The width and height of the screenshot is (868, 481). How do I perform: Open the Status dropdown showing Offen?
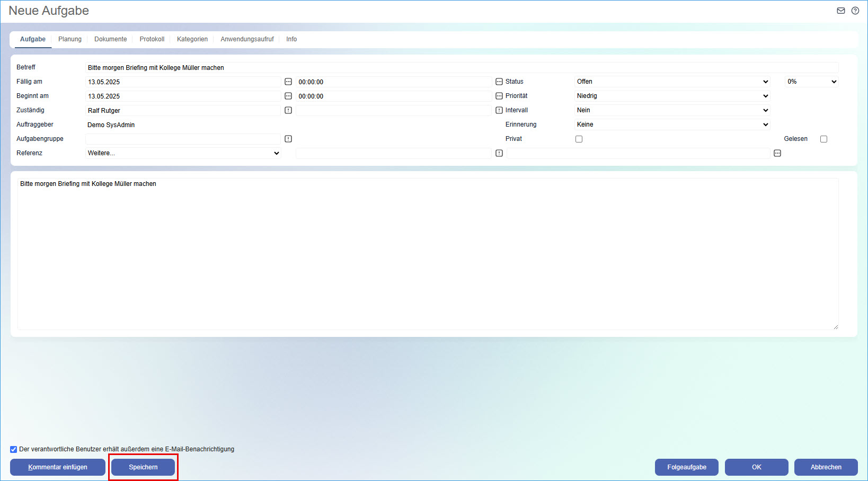tap(672, 82)
